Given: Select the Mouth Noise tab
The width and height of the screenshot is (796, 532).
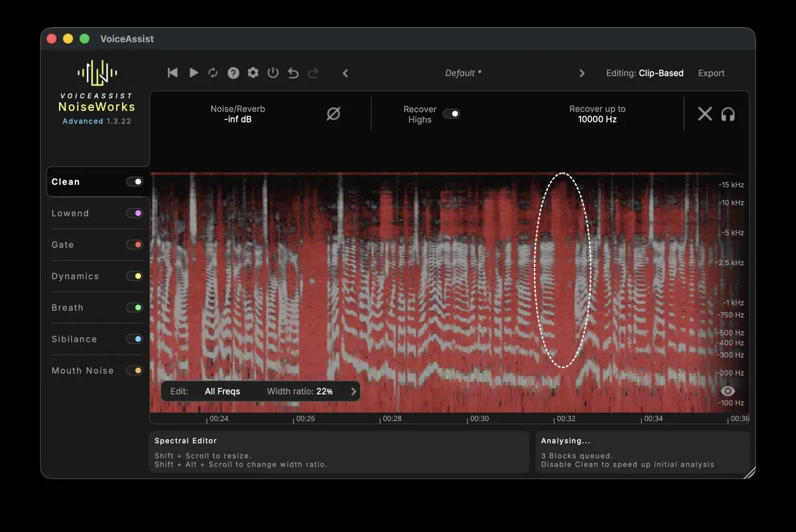Looking at the screenshot, I should [x=83, y=371].
